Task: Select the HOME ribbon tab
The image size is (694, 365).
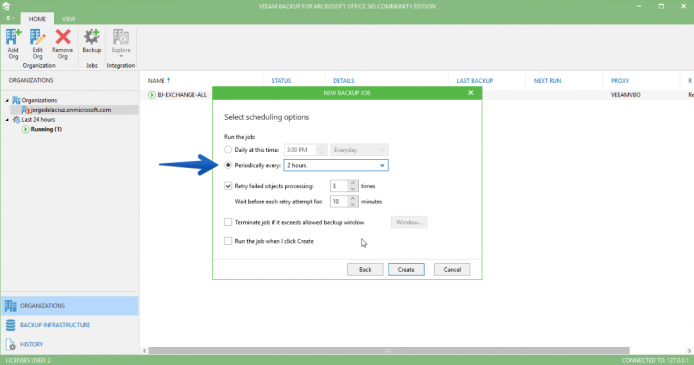Action: (37, 19)
